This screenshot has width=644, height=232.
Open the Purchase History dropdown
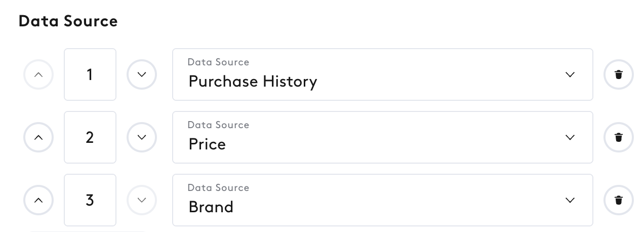pyautogui.click(x=383, y=74)
